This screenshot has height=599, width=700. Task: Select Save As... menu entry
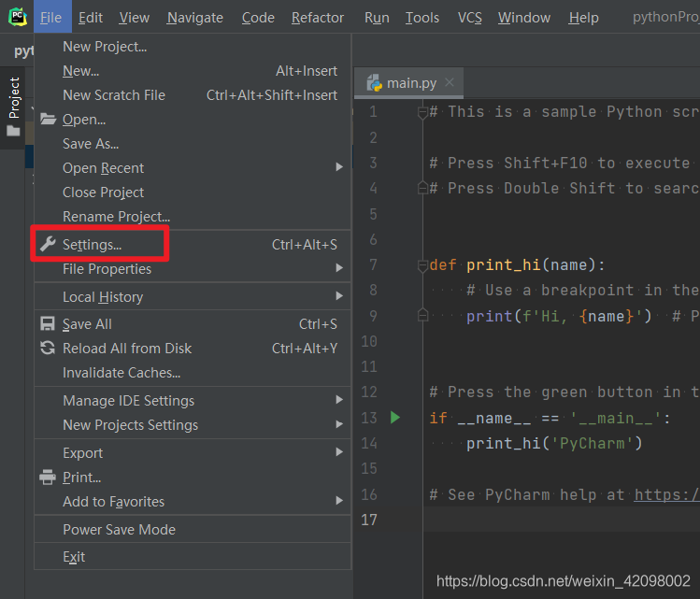pos(193,143)
